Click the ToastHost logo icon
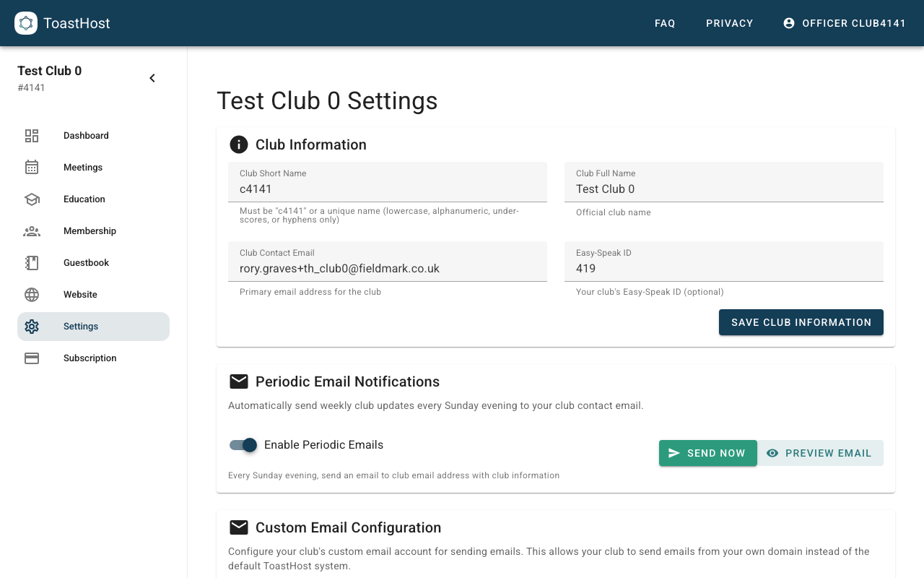 (26, 23)
